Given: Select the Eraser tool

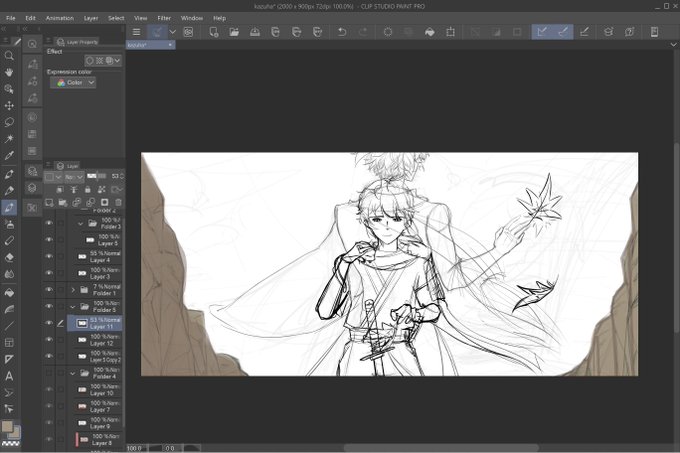Looking at the screenshot, I should point(9,257).
